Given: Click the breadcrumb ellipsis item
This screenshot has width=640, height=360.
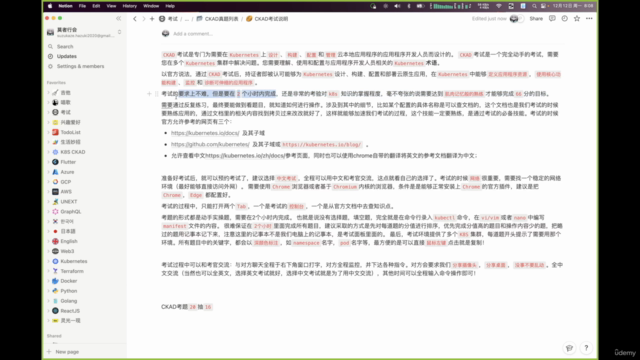Looking at the screenshot, I should click(187, 19).
